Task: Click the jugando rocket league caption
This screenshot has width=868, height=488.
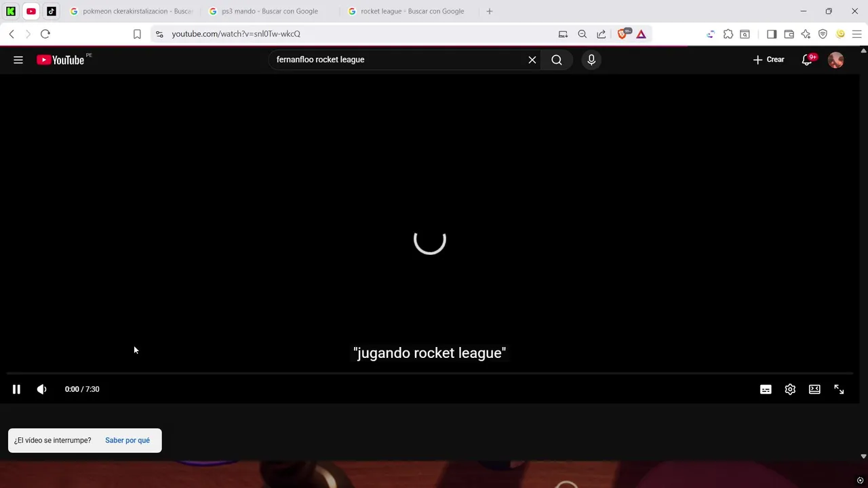Action: click(430, 353)
